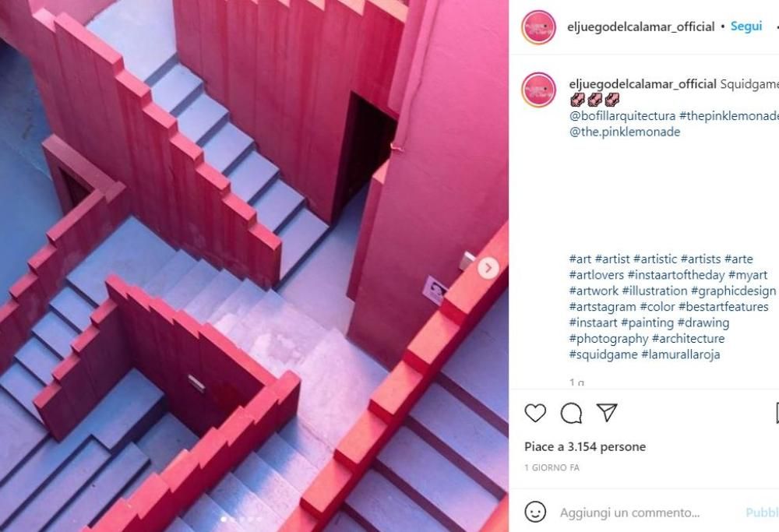Go to next carousel photo arrow

(488, 268)
